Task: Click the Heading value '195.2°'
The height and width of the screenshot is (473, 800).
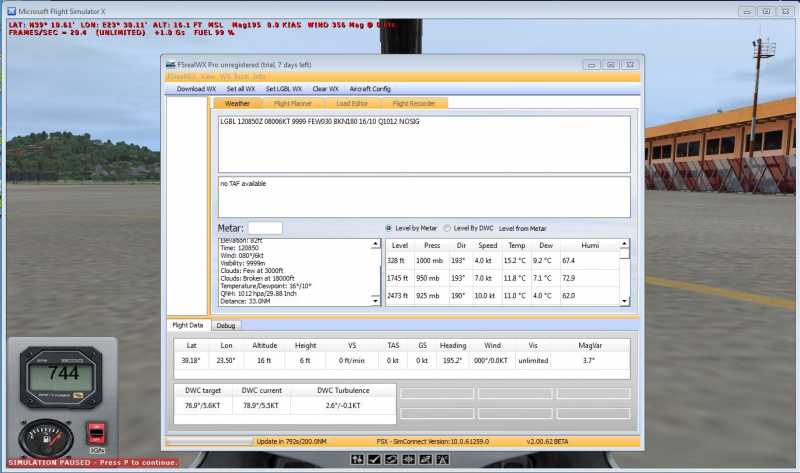Action: (453, 361)
